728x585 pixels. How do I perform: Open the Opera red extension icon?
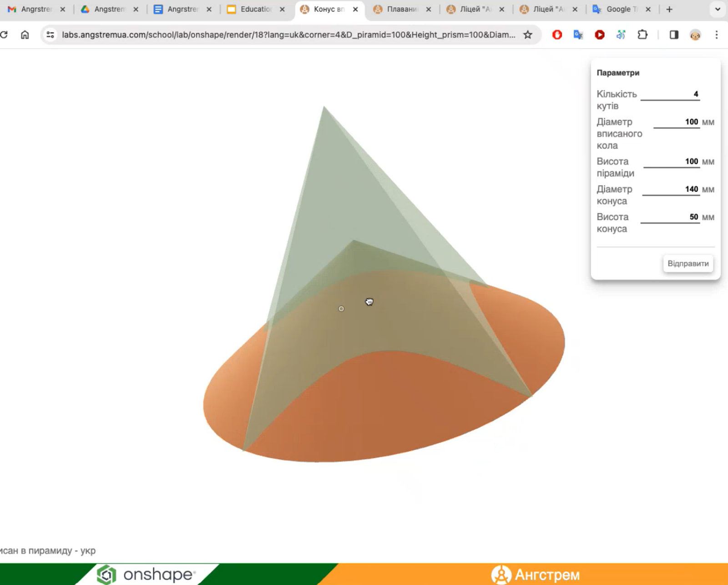pyautogui.click(x=557, y=35)
